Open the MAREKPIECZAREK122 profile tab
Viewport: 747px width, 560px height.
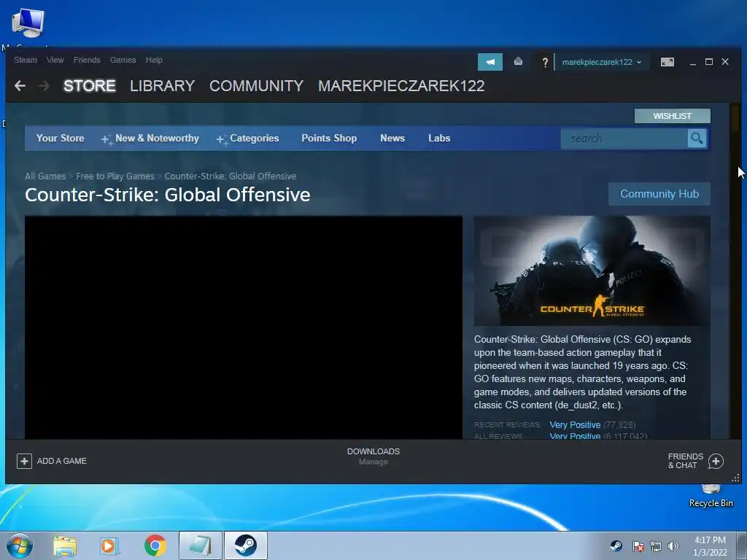(x=401, y=86)
